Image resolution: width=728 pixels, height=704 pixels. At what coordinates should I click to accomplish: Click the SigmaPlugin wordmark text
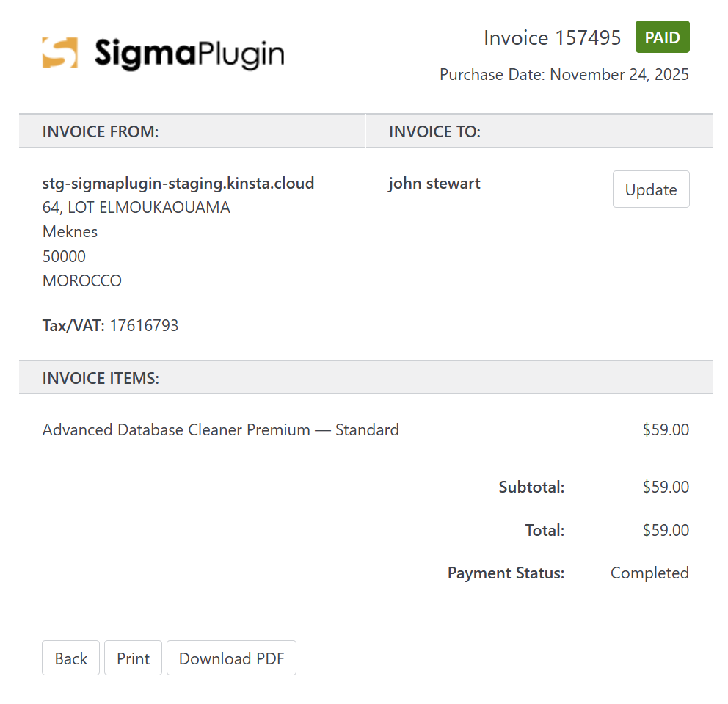pyautogui.click(x=189, y=54)
